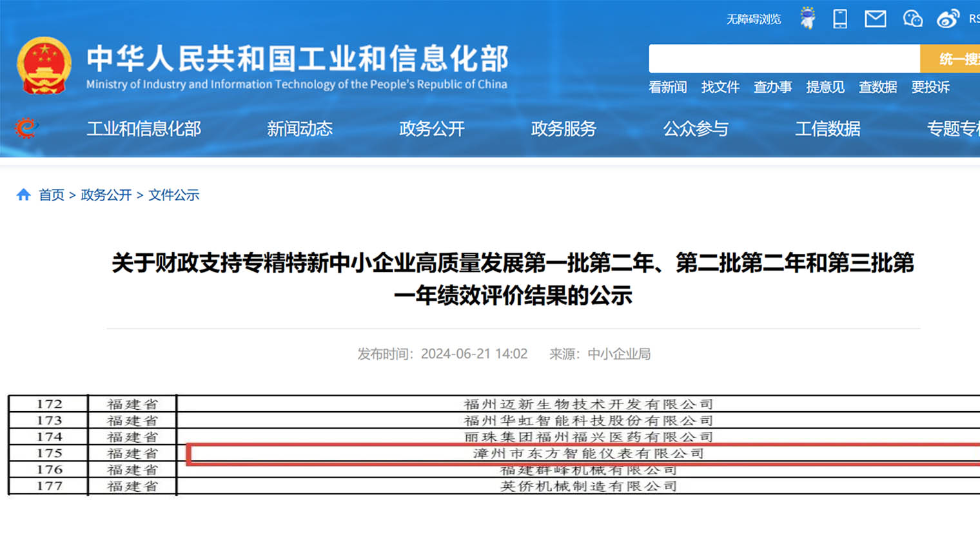Open the Weibo icon
This screenshot has width=980, height=551.
(x=948, y=19)
